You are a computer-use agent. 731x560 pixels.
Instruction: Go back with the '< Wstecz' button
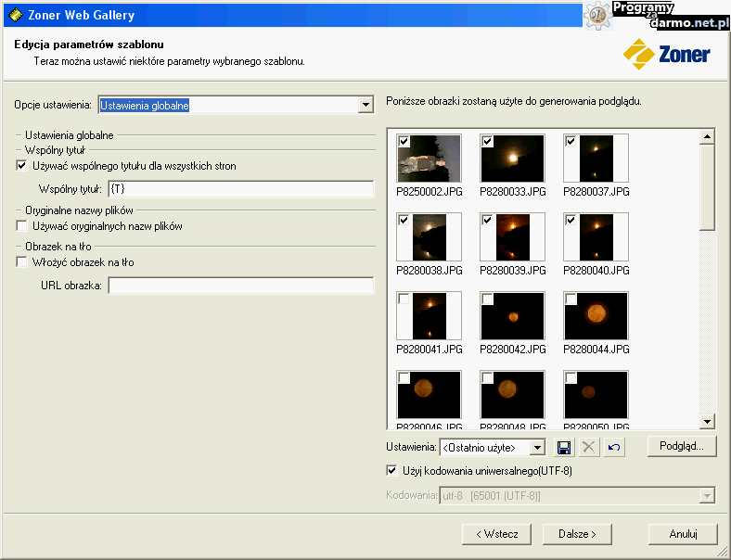[x=496, y=533]
